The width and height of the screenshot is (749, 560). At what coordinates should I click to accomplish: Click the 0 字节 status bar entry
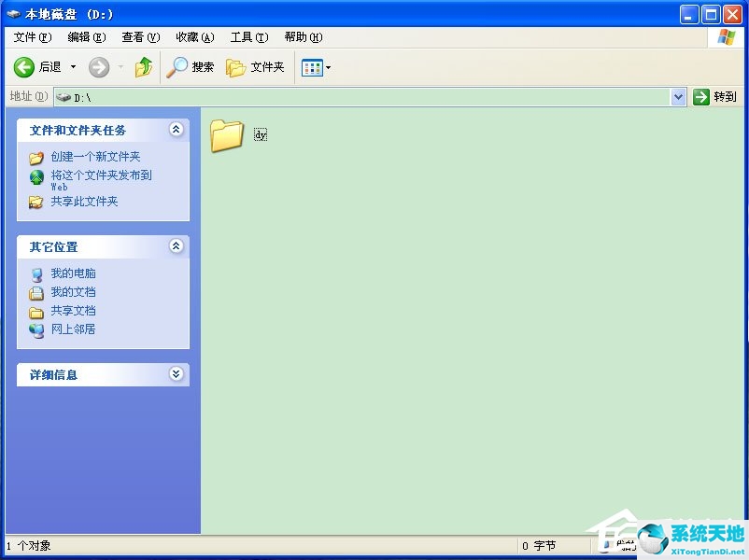(538, 546)
